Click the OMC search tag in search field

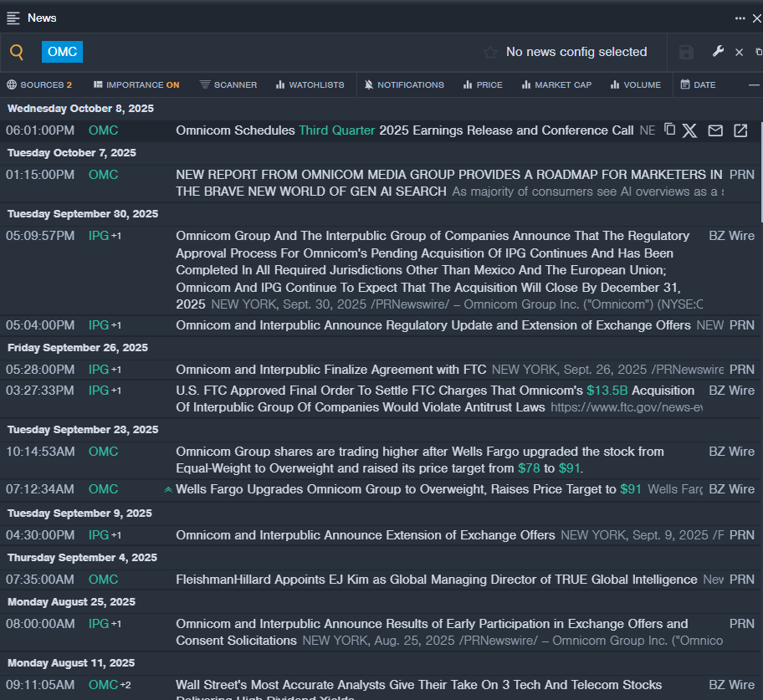[x=62, y=52]
